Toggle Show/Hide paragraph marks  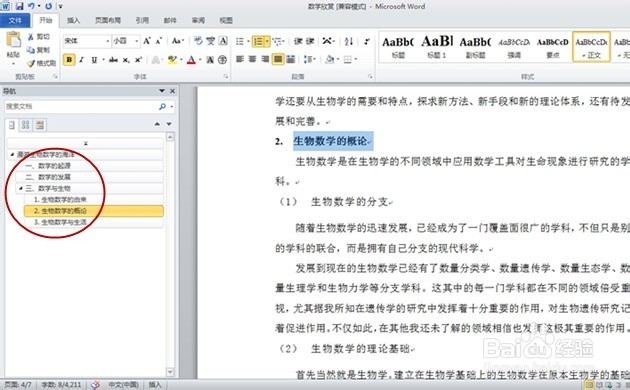(x=367, y=41)
